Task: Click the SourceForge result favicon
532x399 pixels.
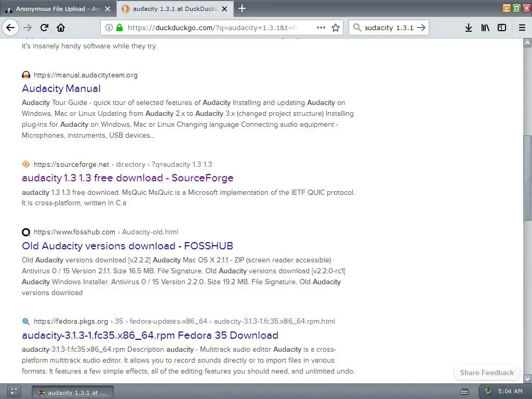Action: click(26, 164)
